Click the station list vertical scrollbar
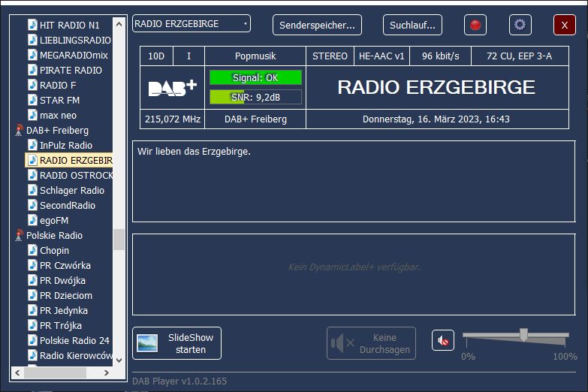 (x=119, y=239)
